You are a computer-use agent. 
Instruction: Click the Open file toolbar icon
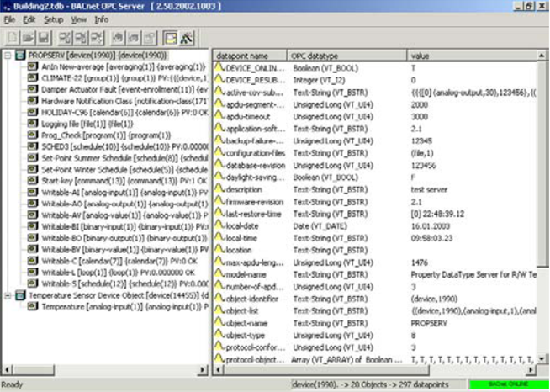point(27,37)
